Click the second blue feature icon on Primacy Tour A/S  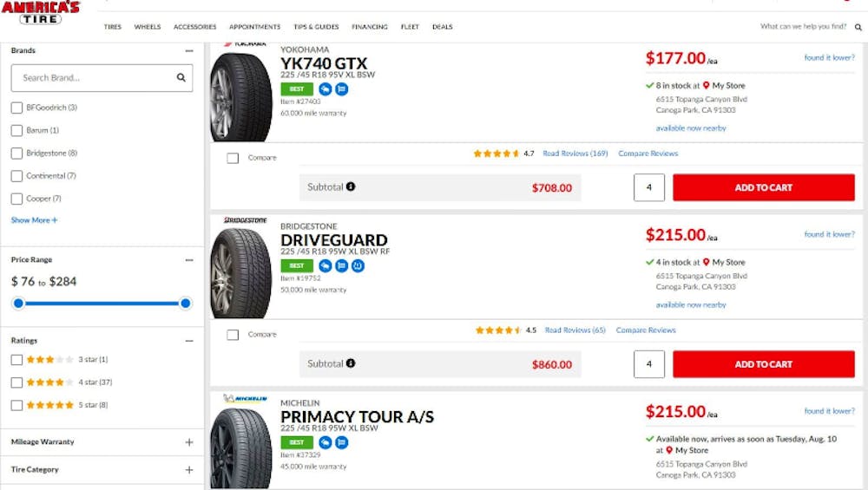pos(341,442)
